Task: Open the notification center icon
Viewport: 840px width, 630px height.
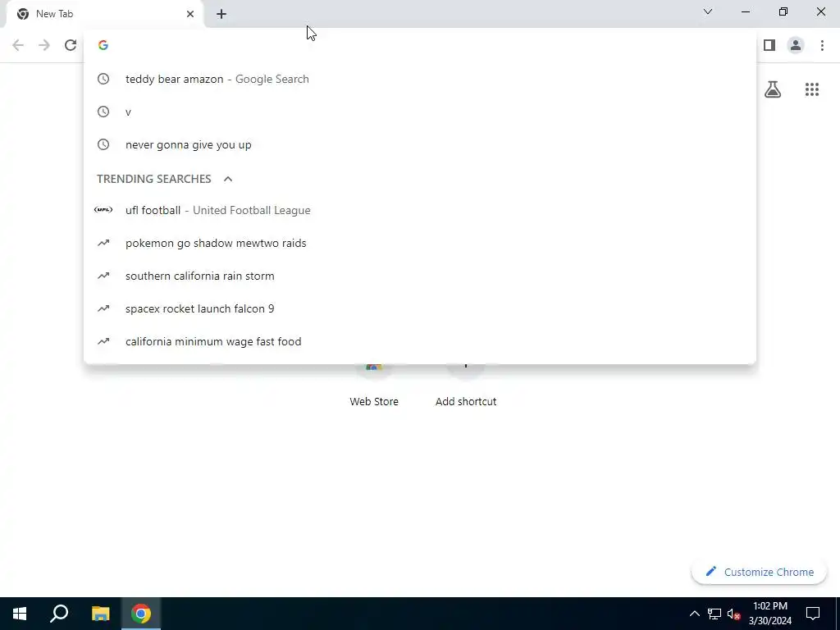Action: pos(813,614)
